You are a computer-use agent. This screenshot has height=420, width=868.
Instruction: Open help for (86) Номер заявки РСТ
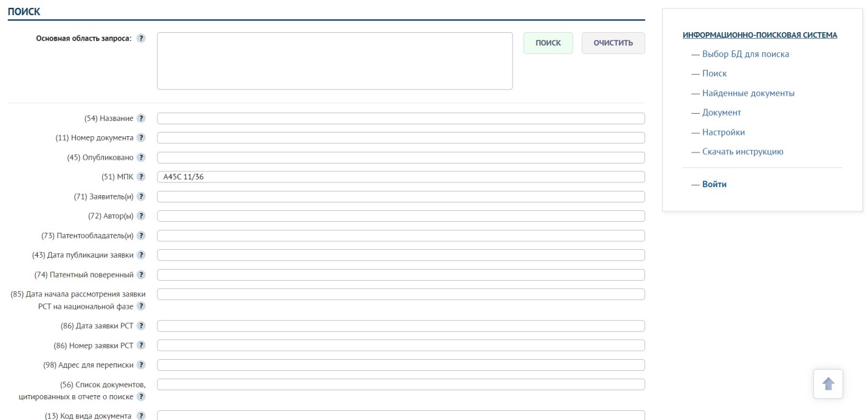point(141,345)
